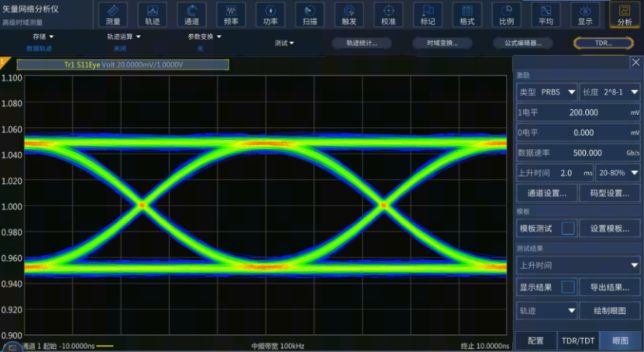Switch to the 配置 tab
The height and width of the screenshot is (352, 644).
(x=536, y=340)
